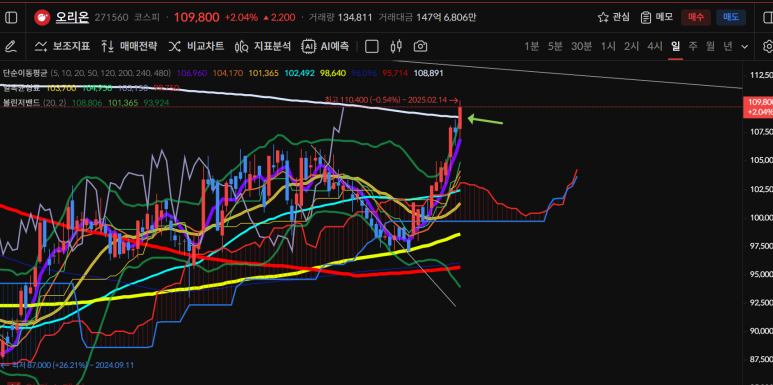The image size is (773, 385).
Task: Click the blue 매도 sell button
Action: [731, 17]
